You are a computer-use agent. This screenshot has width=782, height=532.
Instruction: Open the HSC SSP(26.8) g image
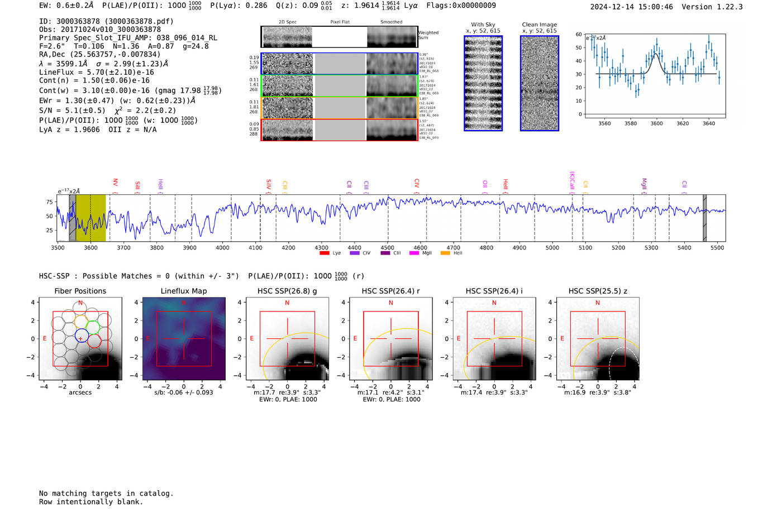[x=287, y=339]
